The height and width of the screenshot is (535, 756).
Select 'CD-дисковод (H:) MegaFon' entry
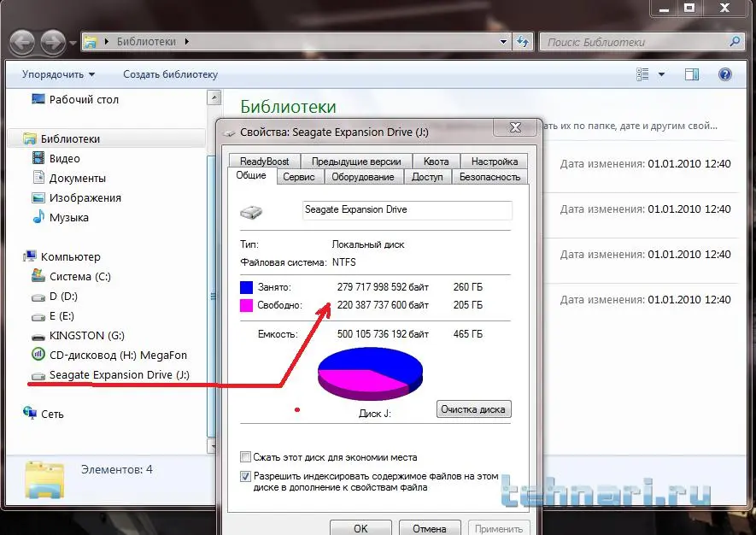click(x=118, y=355)
